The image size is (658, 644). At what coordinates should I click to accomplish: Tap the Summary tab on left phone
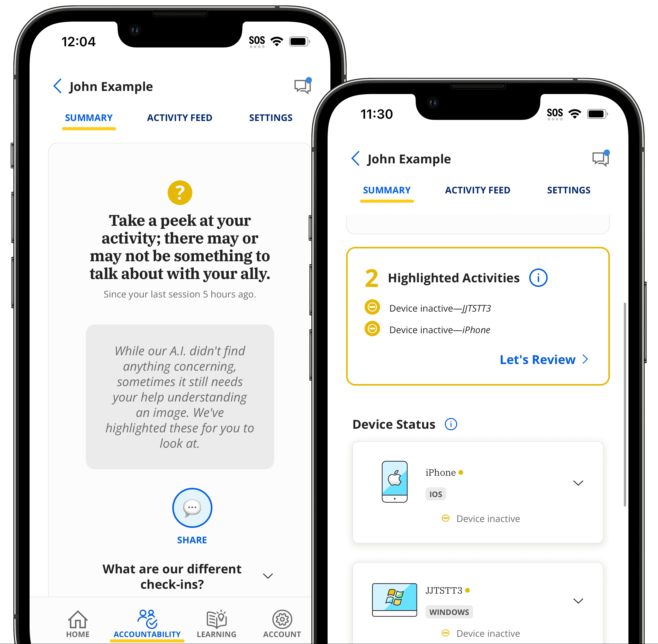90,116
